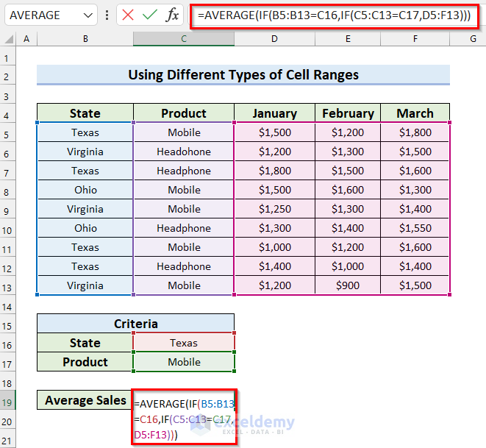Select column B header
This screenshot has height=448, width=486.
pyautogui.click(x=85, y=39)
